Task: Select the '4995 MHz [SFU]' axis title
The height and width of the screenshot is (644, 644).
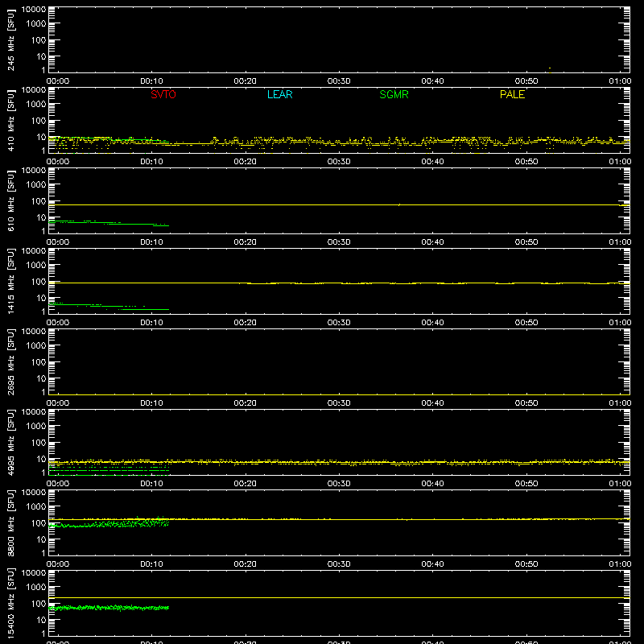Action: 10,442
